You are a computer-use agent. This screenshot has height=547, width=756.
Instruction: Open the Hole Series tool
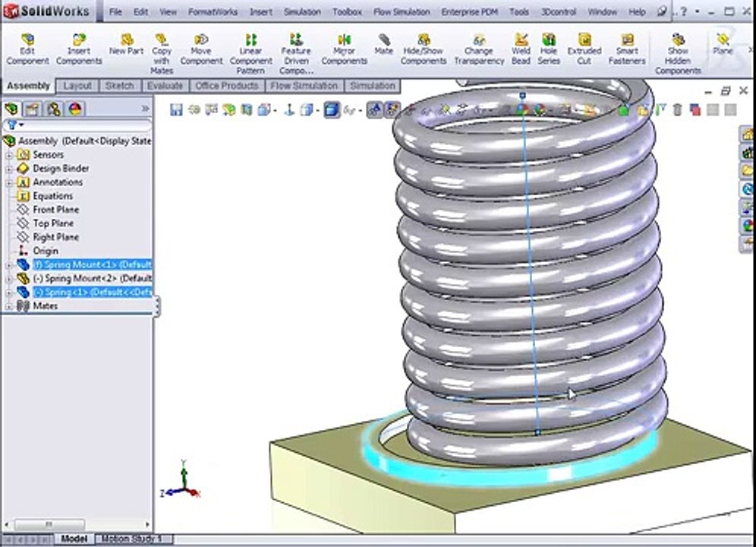click(549, 49)
